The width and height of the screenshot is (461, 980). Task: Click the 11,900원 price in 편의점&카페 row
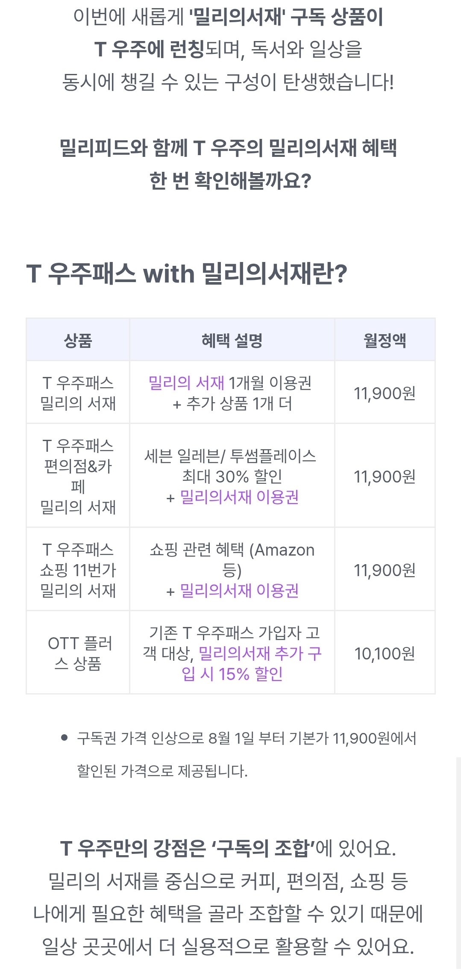coord(385,477)
